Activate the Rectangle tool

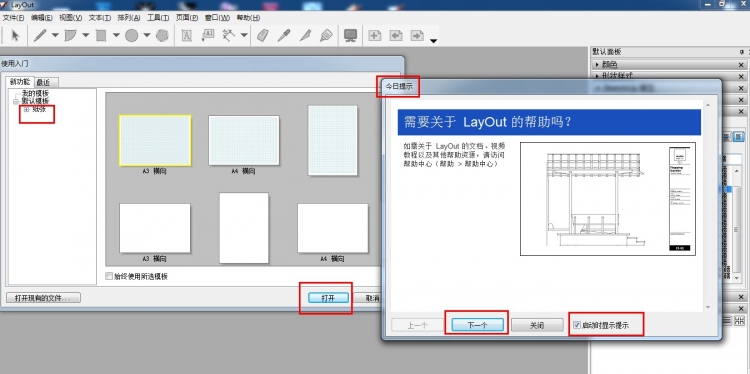[101, 35]
